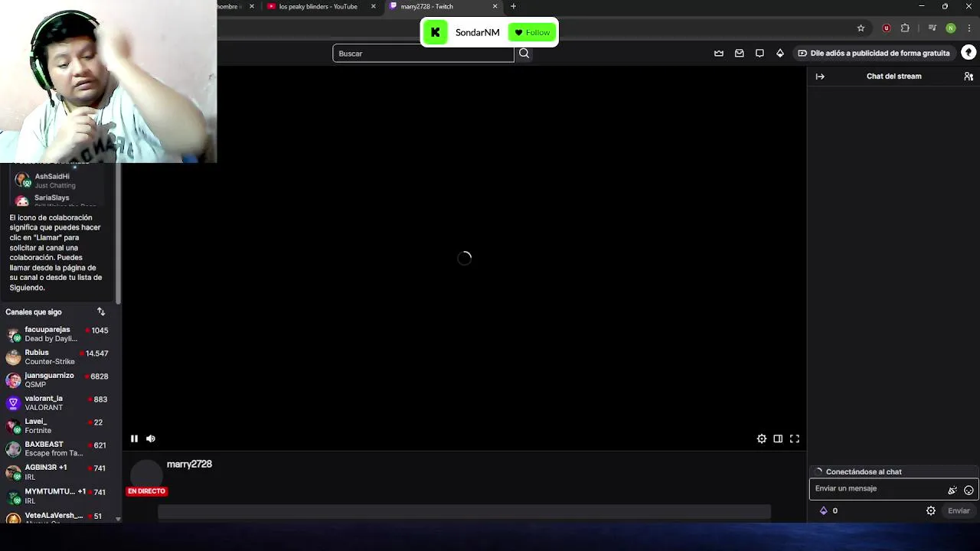This screenshot has height=551, width=980.
Task: Click the marry2728 channel name
Action: [x=189, y=464]
